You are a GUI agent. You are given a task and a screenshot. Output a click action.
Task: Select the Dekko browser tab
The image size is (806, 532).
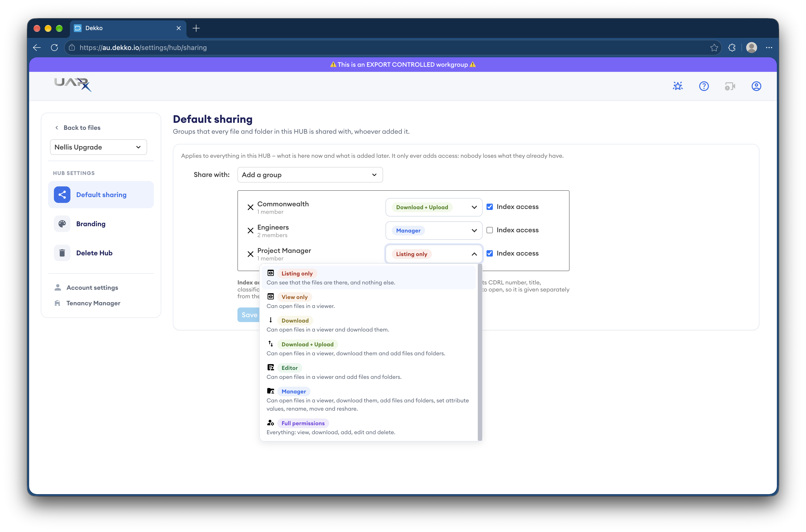[x=128, y=28]
